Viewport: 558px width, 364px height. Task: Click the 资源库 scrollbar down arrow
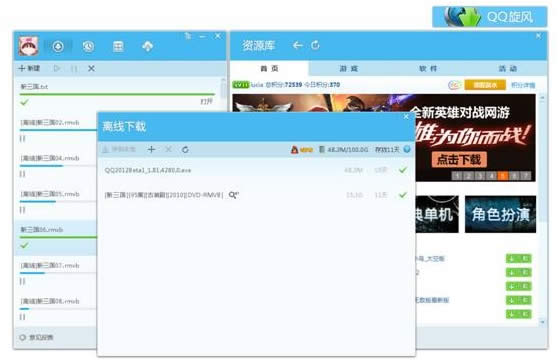(x=542, y=322)
